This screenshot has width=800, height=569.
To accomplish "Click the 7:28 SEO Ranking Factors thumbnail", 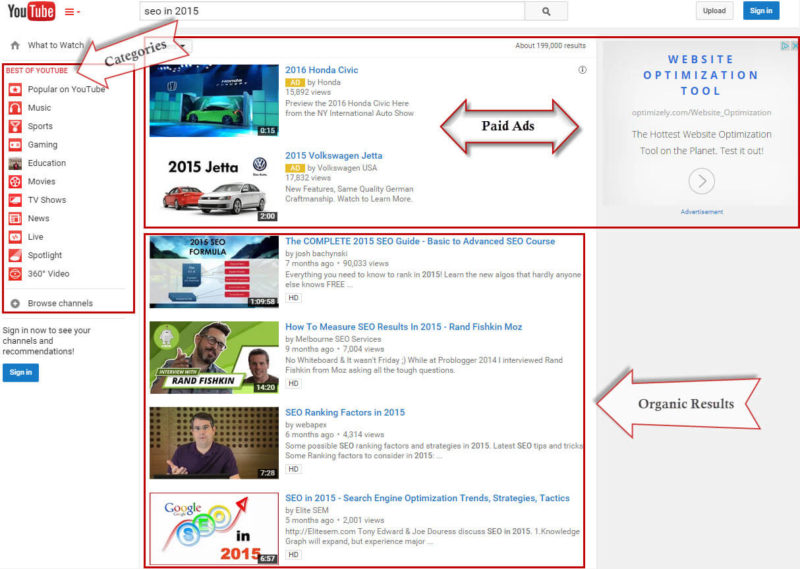I will [214, 443].
